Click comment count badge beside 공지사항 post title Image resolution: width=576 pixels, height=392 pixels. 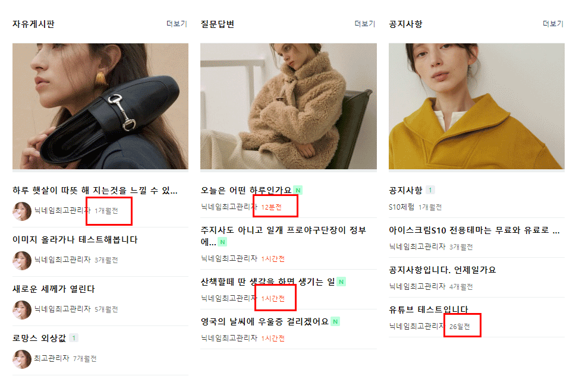click(x=430, y=189)
